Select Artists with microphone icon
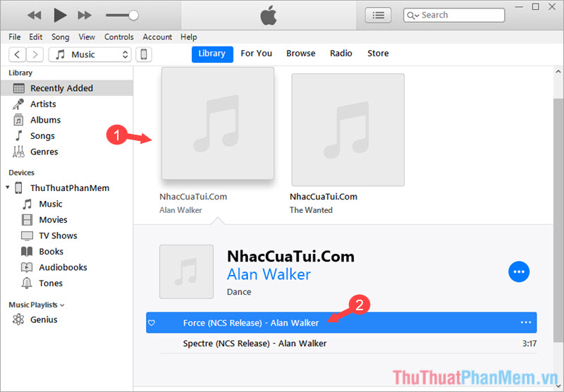Viewport: 564px width, 392px height. coord(67,104)
